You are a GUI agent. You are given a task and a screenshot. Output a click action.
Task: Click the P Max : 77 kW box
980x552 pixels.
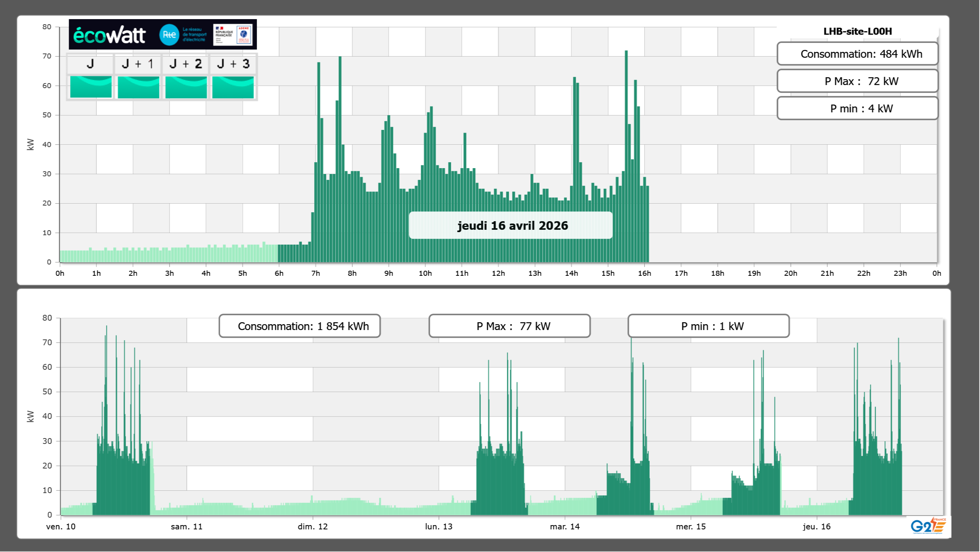click(x=509, y=326)
